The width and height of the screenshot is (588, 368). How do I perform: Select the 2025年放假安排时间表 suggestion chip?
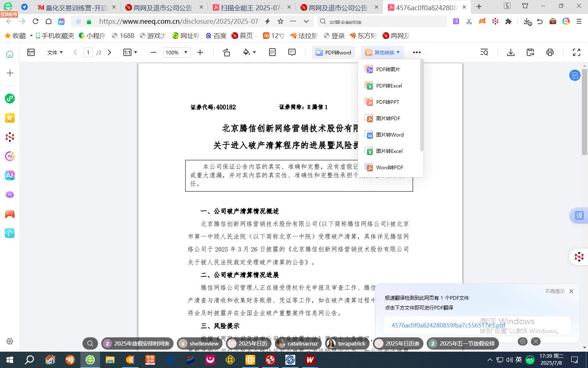coord(138,343)
